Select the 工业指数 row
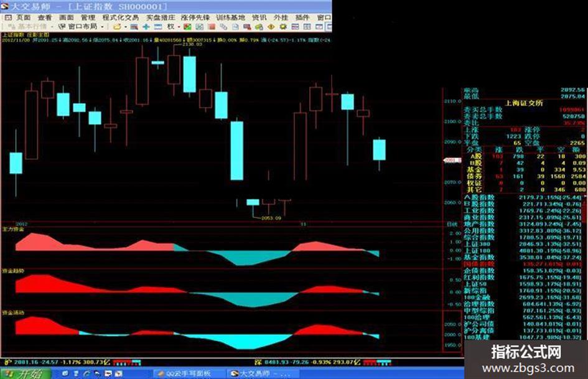Viewport: 588px width, 379px height. click(x=523, y=211)
